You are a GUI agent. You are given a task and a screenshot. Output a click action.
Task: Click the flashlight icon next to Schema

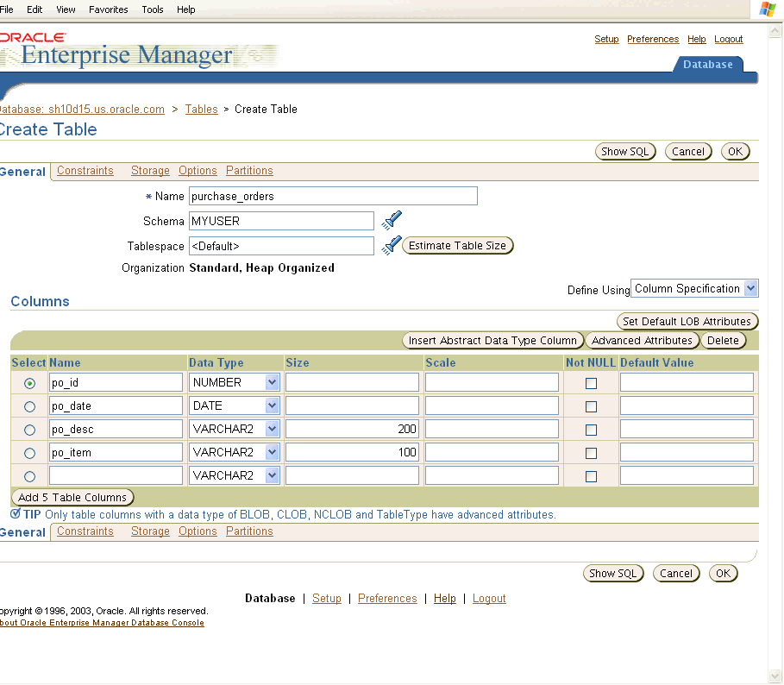(x=392, y=220)
